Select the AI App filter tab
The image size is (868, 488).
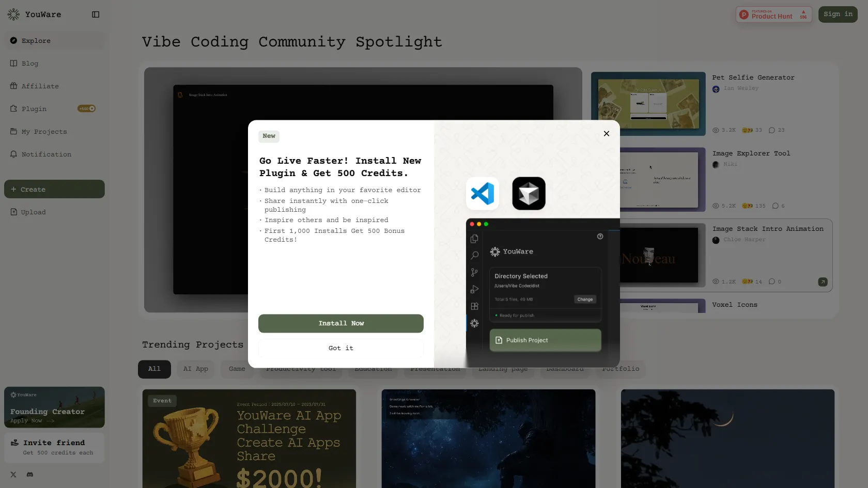click(196, 369)
